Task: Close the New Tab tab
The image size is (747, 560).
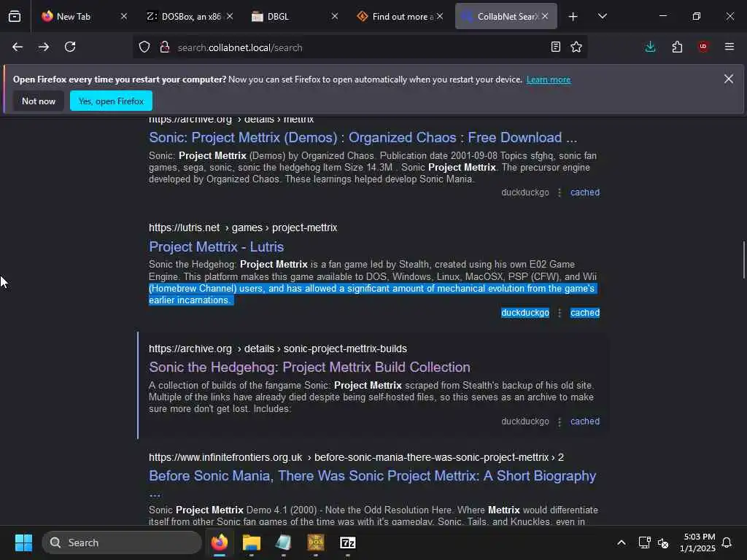Action: pos(124,16)
